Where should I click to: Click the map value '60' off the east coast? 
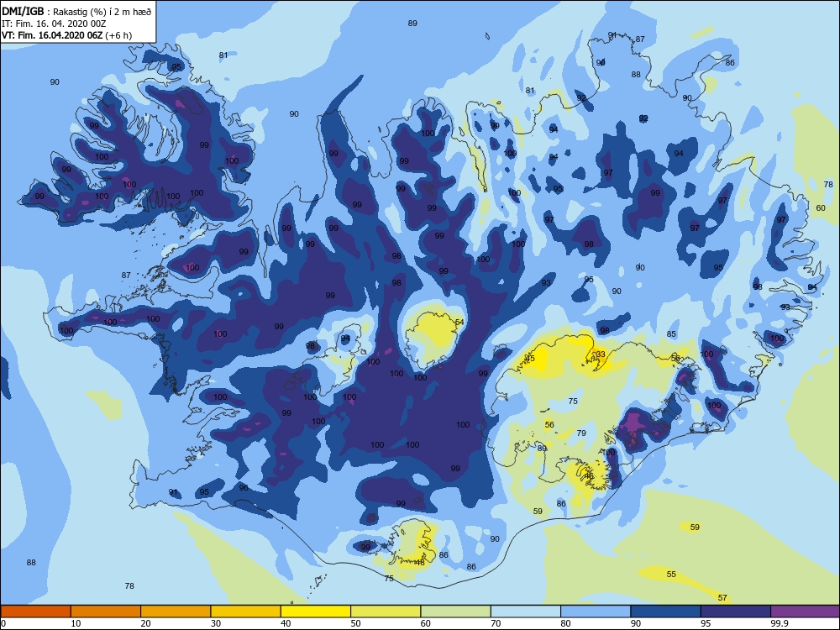[x=821, y=207]
